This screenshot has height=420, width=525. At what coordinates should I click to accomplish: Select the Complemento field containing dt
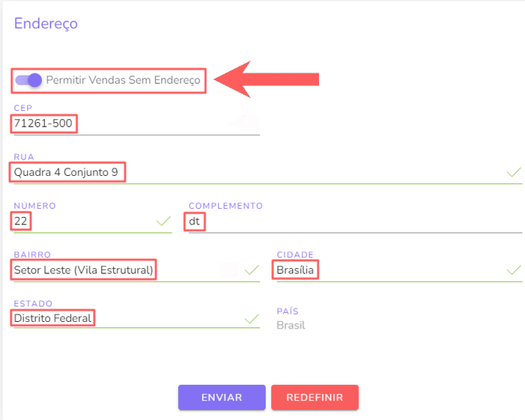click(355, 222)
